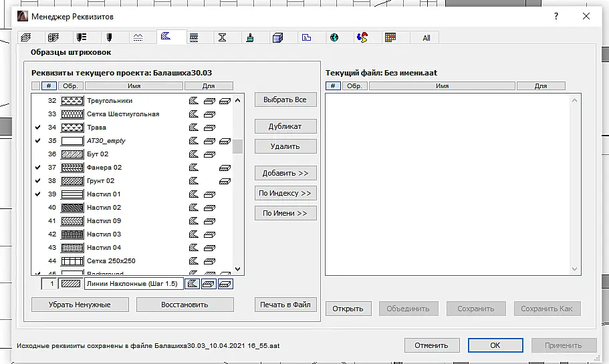Click pattern preview of Настил 02

[72, 208]
